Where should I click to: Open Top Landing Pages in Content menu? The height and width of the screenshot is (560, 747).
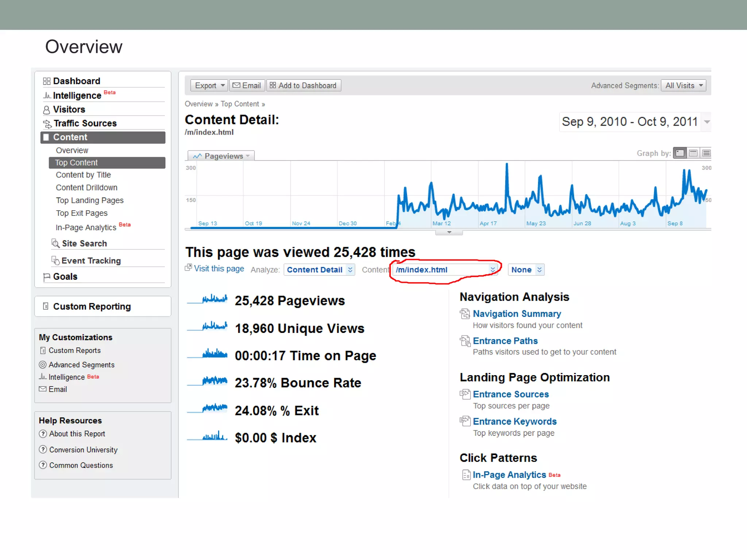pyautogui.click(x=90, y=201)
